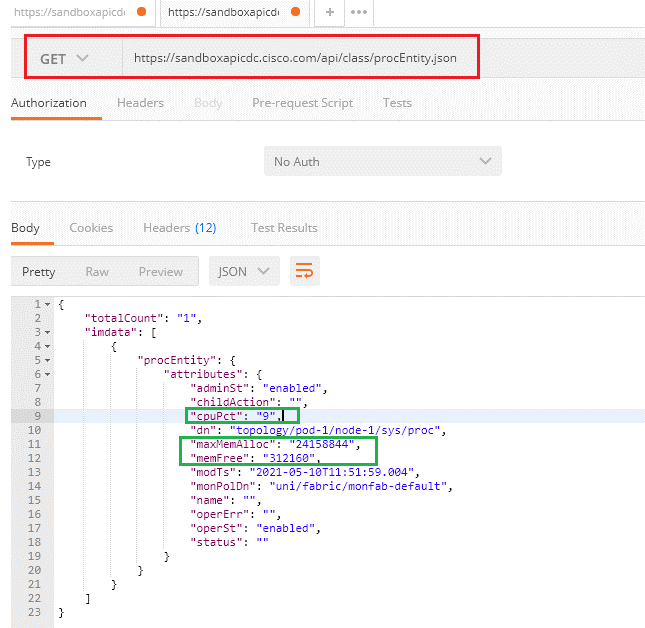Select Pretty response view
The height and width of the screenshot is (628, 645).
(x=39, y=272)
